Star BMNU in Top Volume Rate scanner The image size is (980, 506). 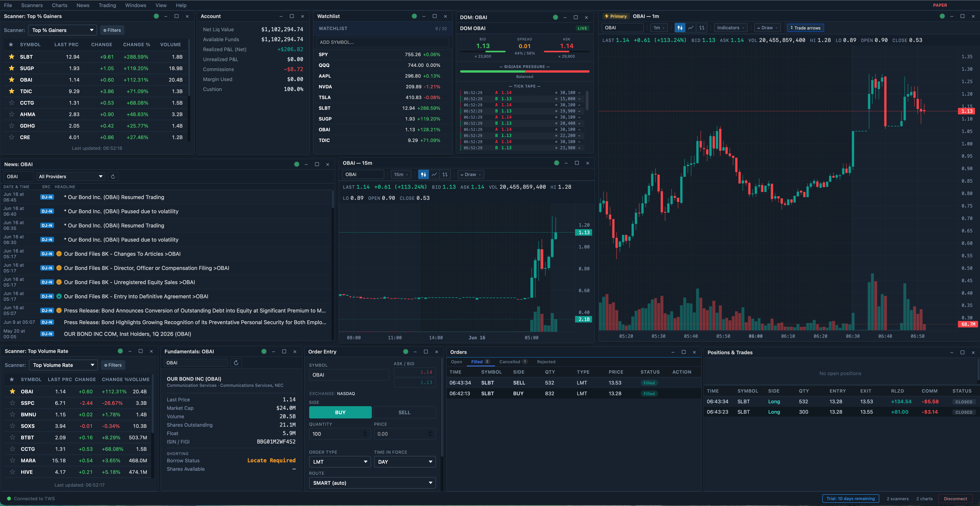(13, 414)
